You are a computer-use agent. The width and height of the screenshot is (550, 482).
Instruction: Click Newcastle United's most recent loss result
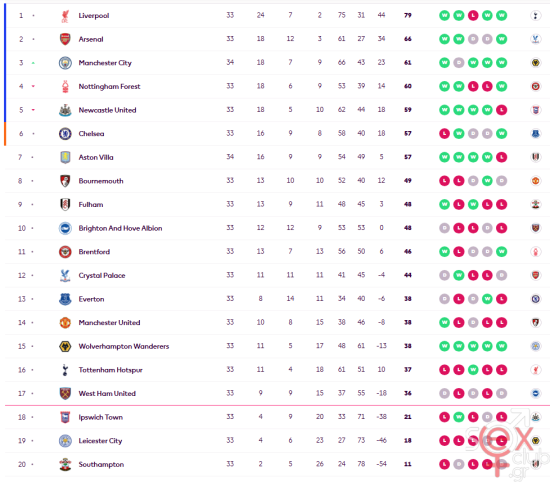(x=501, y=110)
